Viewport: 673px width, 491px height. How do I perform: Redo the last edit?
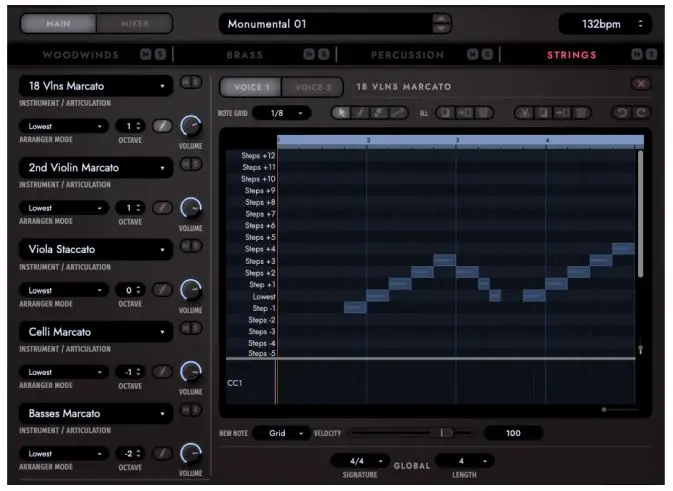click(x=642, y=113)
